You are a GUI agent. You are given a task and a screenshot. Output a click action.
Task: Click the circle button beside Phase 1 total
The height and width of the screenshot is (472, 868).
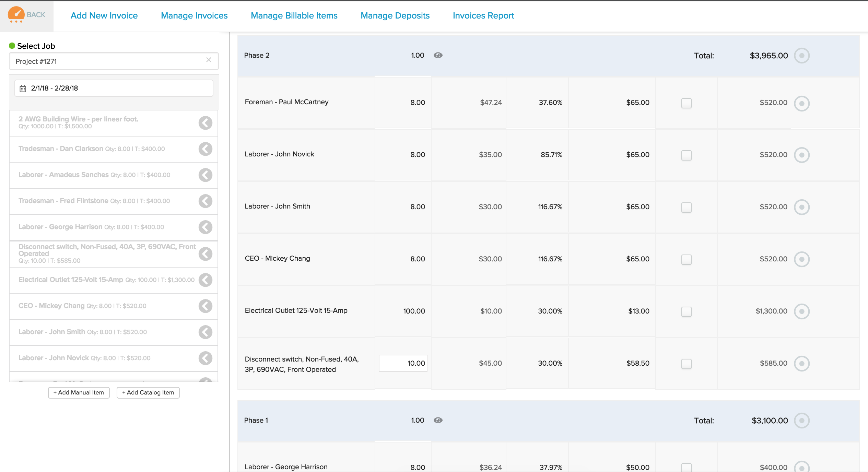coord(802,421)
